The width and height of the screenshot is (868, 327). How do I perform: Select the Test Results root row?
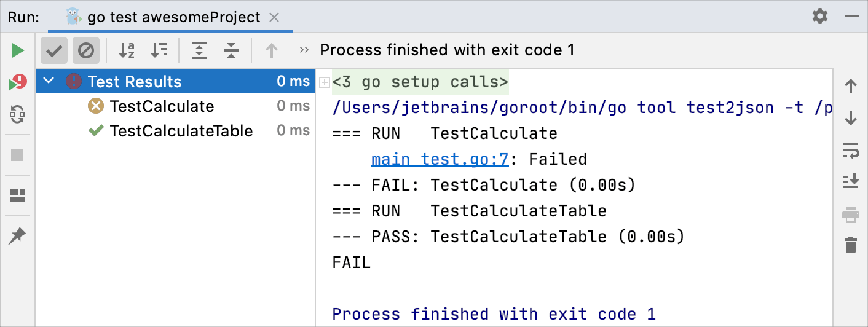pyautogui.click(x=175, y=81)
